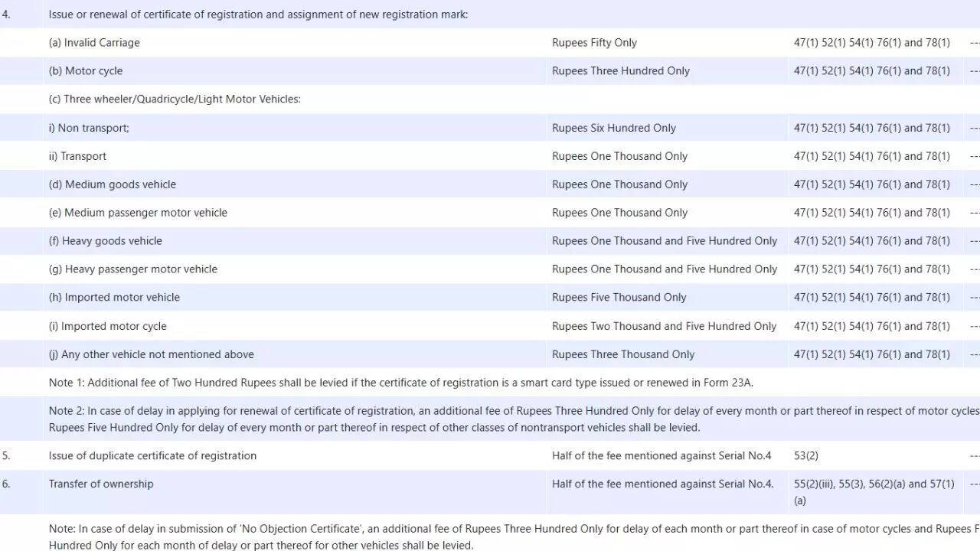Click 'Rupees Three Hundred Only' motor cycle fee
The width and height of the screenshot is (980, 551).
(620, 71)
